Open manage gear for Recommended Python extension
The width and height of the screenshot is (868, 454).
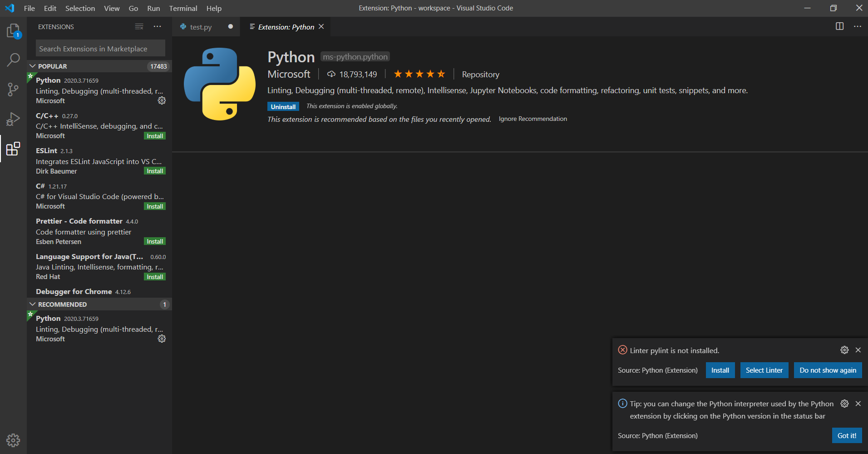tap(162, 339)
